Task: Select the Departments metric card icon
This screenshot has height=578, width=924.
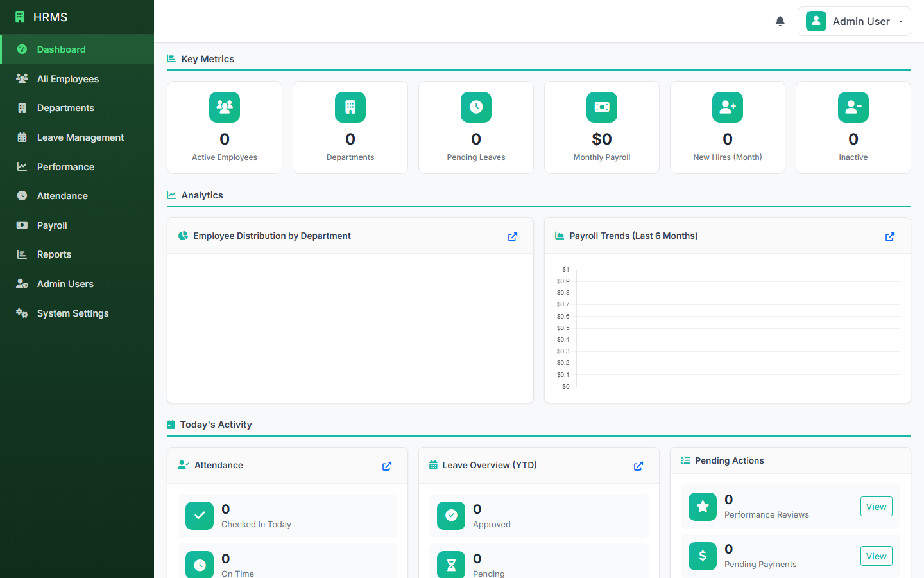Action: click(350, 107)
